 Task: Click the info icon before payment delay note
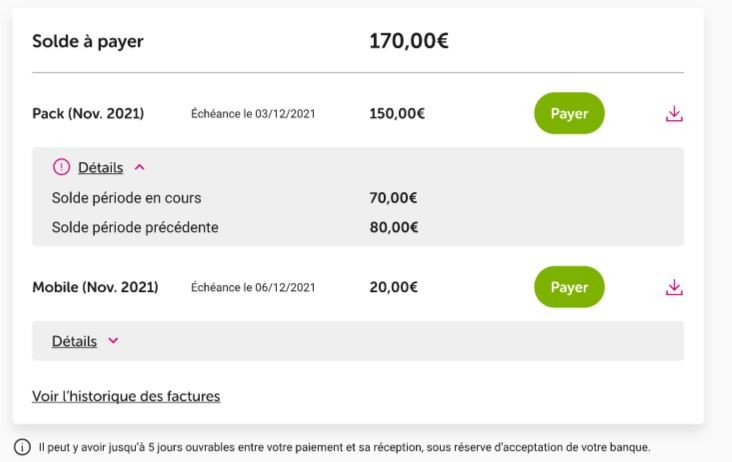click(22, 447)
